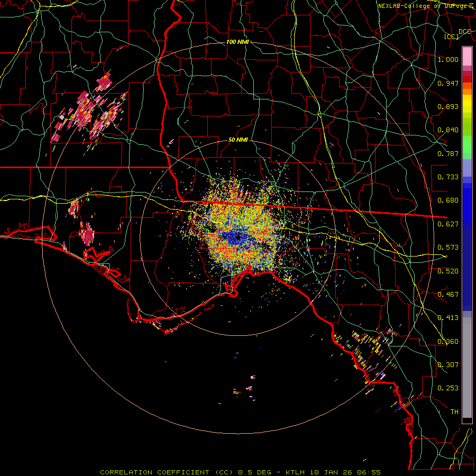Click the 50 NMI range ring label
Image resolution: width=476 pixels, height=476 pixels.
pos(238,140)
